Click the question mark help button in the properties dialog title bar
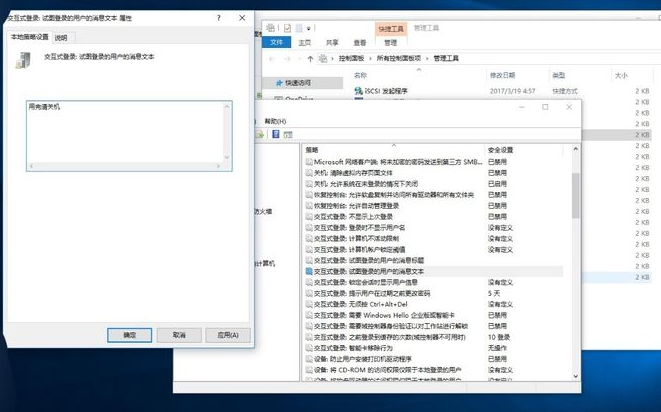The height and width of the screenshot is (412, 661). [x=219, y=18]
